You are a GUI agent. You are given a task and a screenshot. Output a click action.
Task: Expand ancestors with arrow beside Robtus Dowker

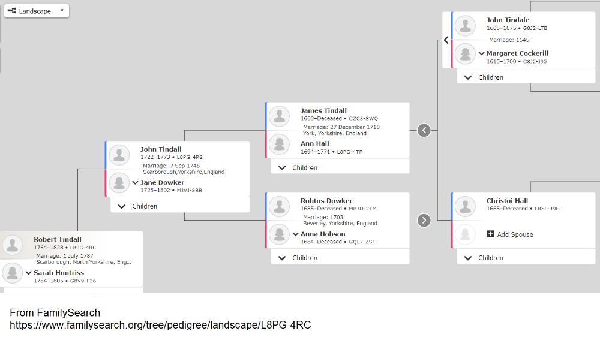point(424,221)
